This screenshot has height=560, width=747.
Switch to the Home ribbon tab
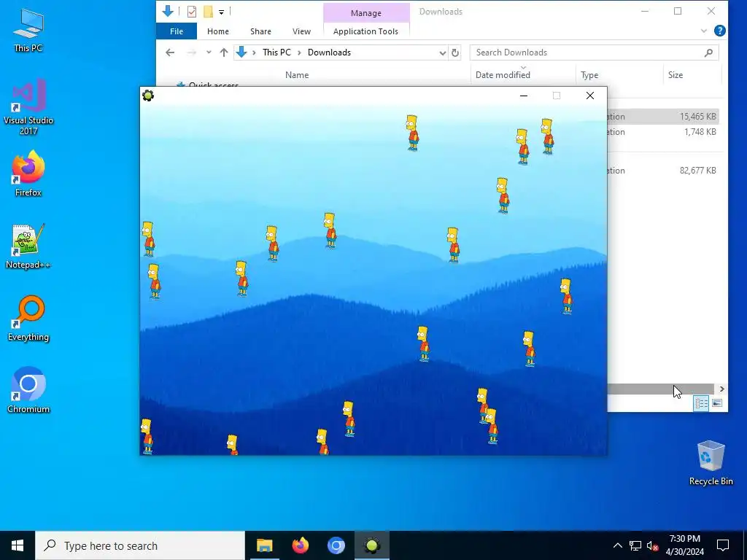[x=217, y=31]
